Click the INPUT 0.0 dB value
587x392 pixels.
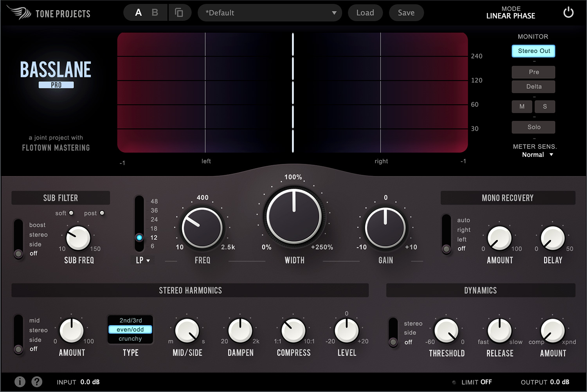point(90,382)
